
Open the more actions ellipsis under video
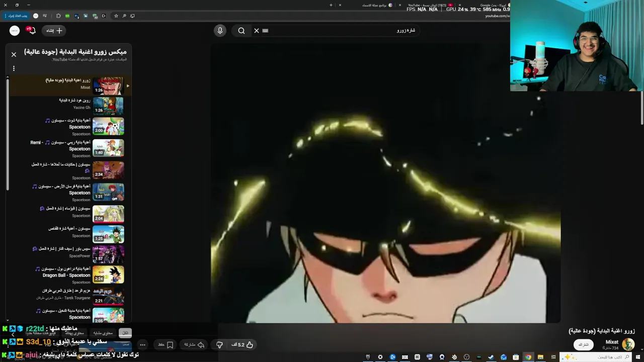[142, 344]
